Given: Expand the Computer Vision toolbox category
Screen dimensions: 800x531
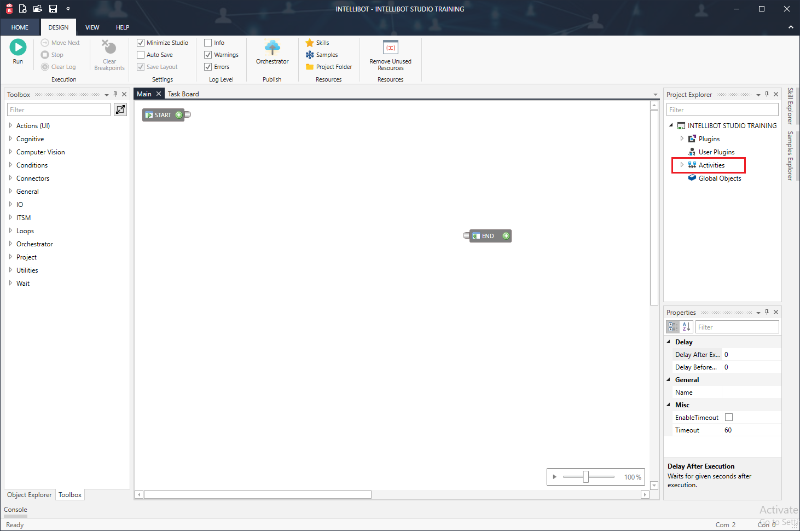Looking at the screenshot, I should (x=11, y=152).
